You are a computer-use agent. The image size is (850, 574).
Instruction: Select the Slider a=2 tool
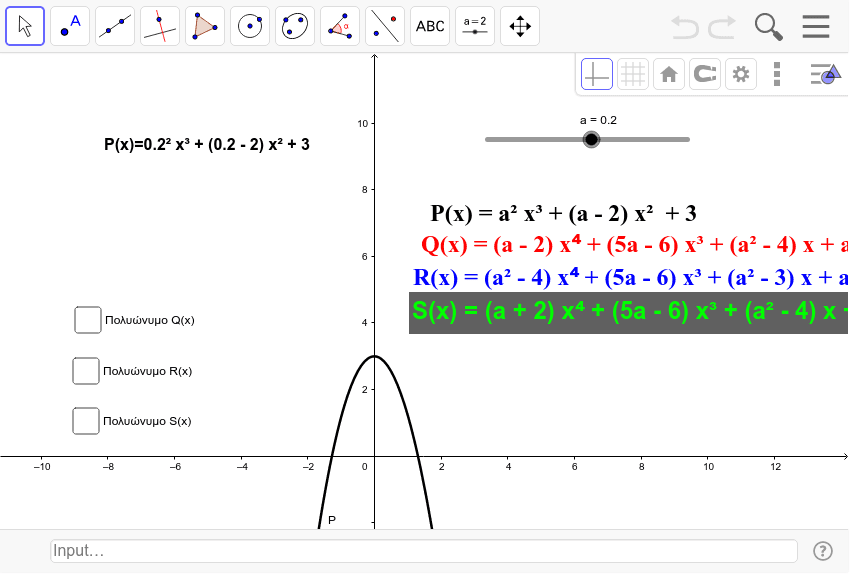[475, 26]
